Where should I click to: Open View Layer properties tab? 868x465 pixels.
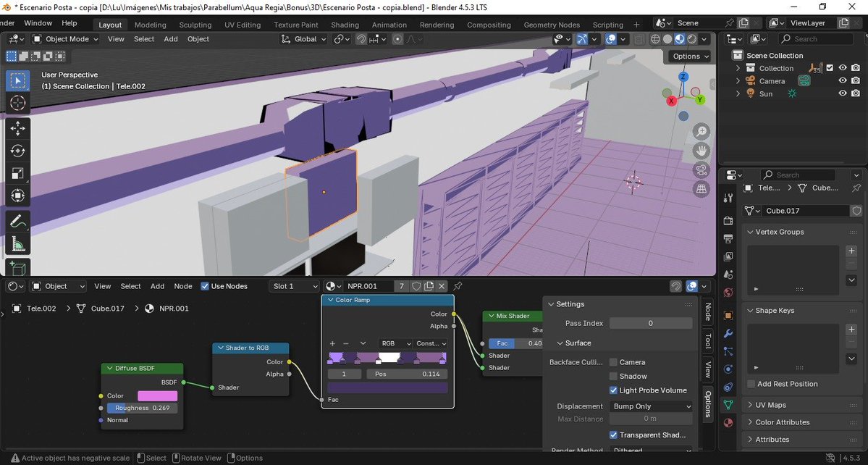[728, 257]
